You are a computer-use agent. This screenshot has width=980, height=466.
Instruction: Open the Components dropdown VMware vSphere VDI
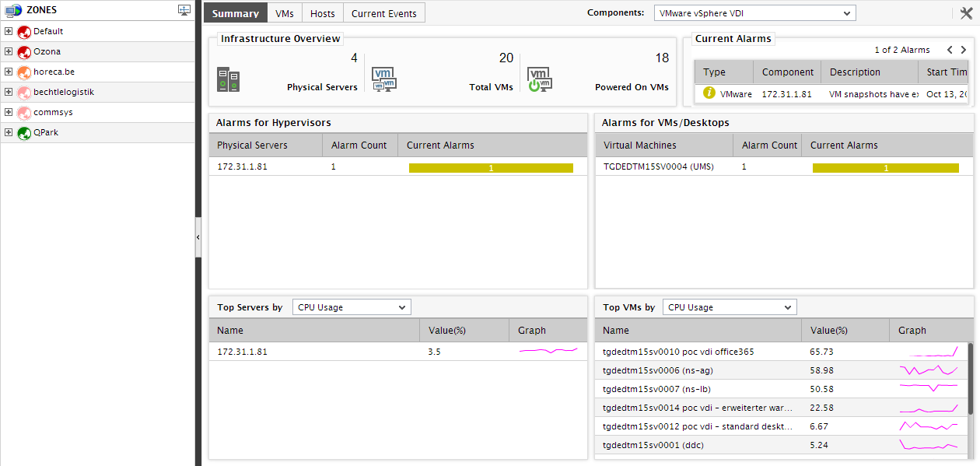(x=754, y=13)
